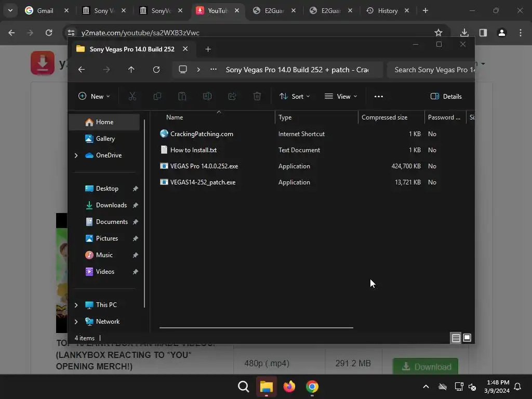
Task: Expand the OneDrive tree node
Action: [76, 155]
